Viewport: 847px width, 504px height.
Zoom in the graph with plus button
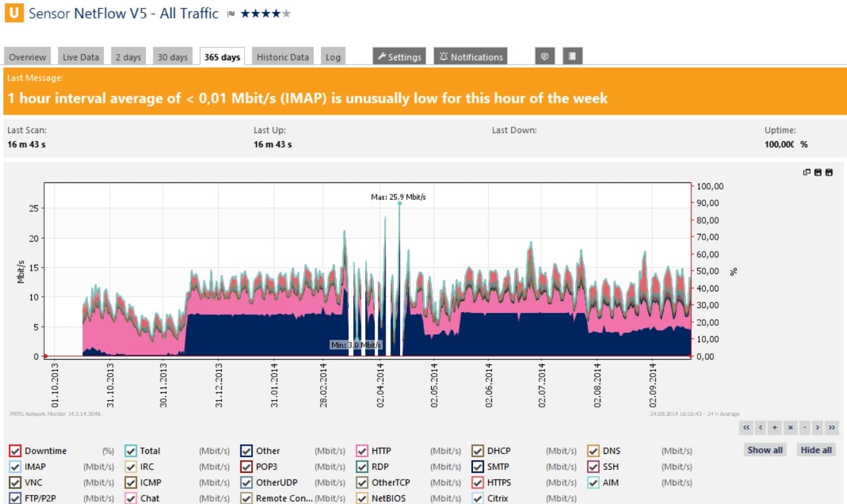point(775,427)
